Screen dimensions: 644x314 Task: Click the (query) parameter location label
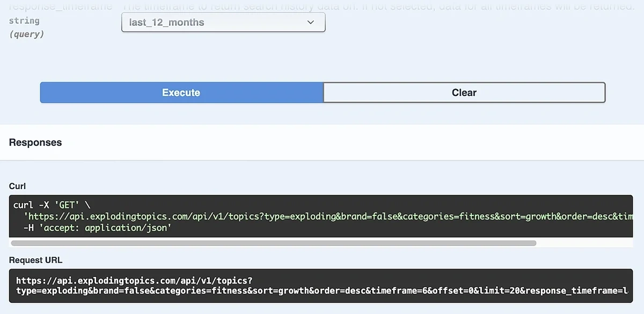click(27, 34)
